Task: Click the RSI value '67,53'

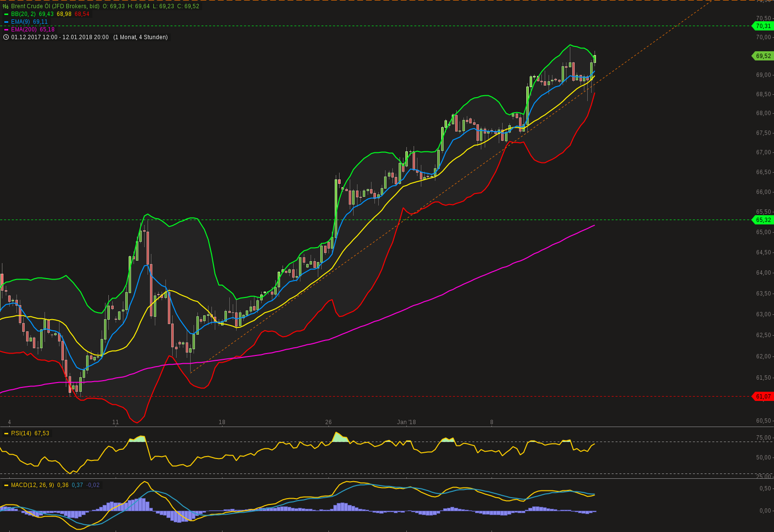Action: [42, 433]
